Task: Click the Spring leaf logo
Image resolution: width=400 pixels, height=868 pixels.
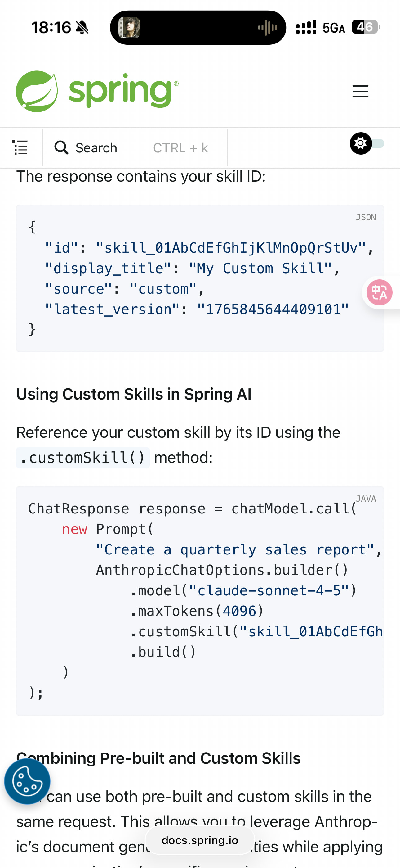Action: pyautogui.click(x=37, y=91)
